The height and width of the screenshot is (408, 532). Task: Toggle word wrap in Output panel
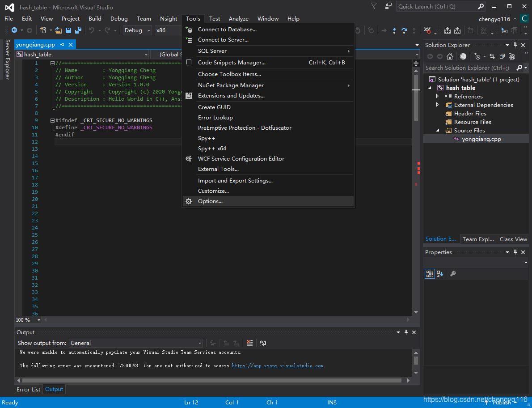coord(262,343)
